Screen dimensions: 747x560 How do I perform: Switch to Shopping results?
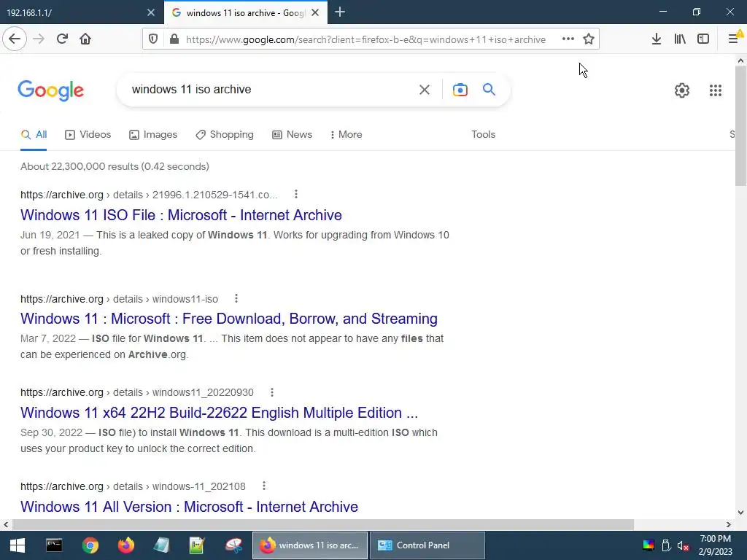(225, 135)
